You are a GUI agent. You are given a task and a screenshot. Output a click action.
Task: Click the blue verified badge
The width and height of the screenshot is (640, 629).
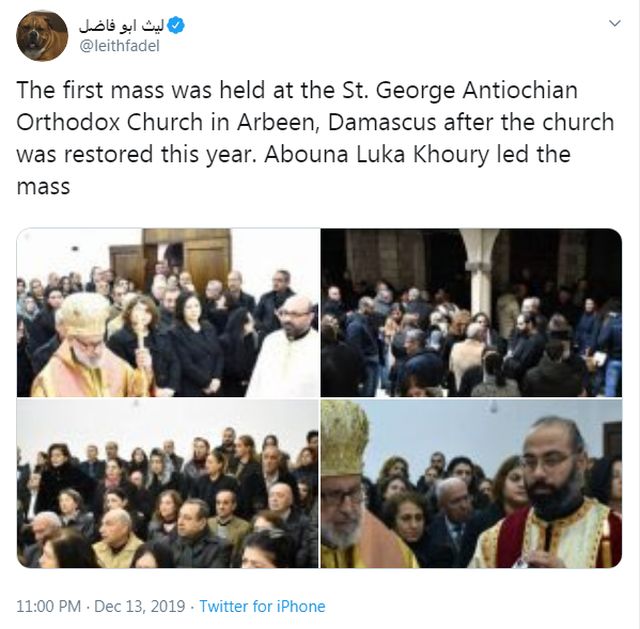point(176,26)
